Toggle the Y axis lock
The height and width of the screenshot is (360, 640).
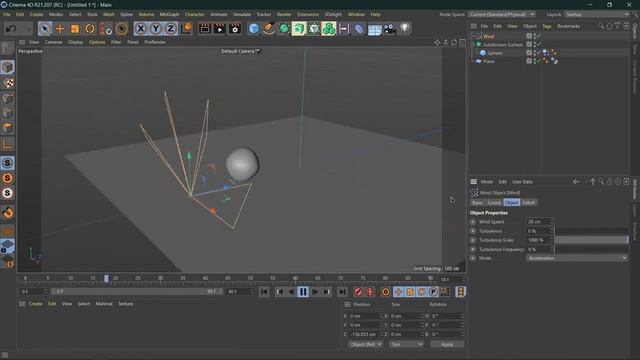[156, 29]
